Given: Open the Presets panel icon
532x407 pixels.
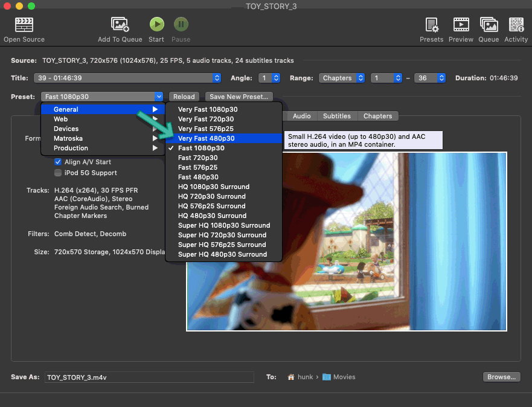Looking at the screenshot, I should pos(432,25).
